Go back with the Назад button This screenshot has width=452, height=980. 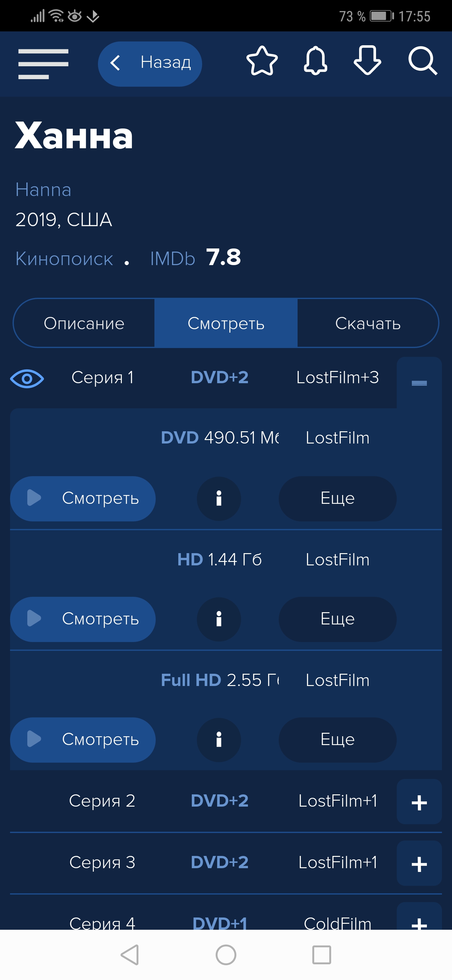(150, 63)
